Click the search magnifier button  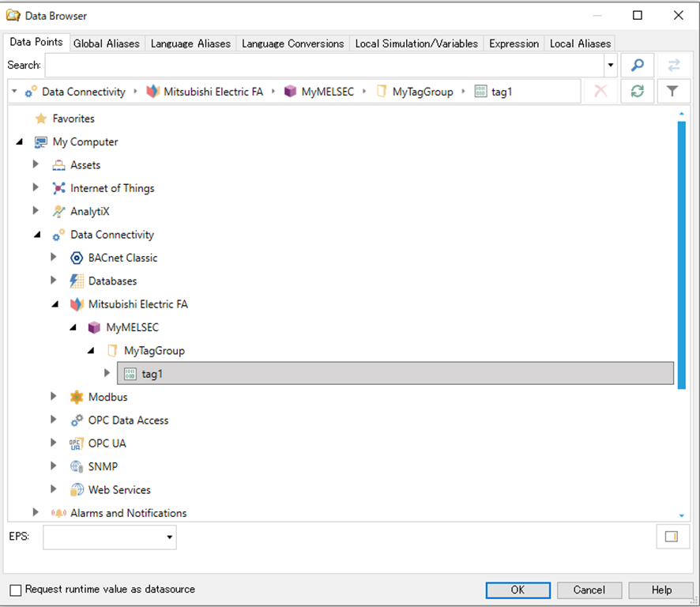(637, 66)
